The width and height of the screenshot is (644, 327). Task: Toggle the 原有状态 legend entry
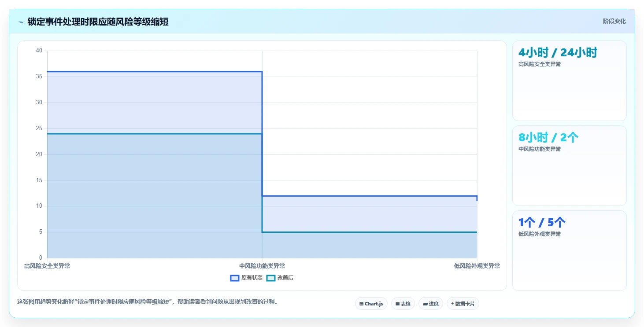point(247,278)
